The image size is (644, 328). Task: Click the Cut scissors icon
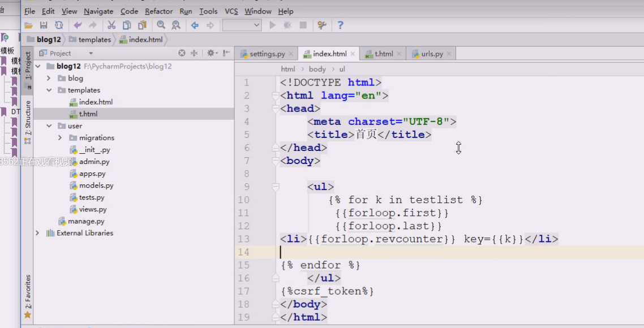[111, 25]
